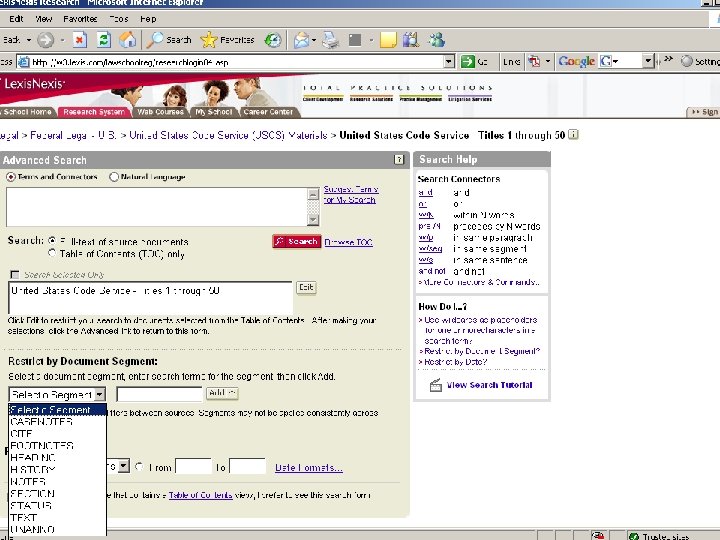Open the Favorites star icon
This screenshot has height=540, width=720.
click(x=208, y=40)
